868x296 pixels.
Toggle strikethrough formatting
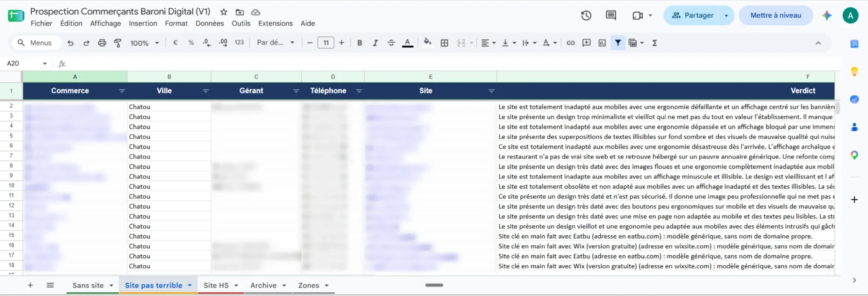coord(391,43)
